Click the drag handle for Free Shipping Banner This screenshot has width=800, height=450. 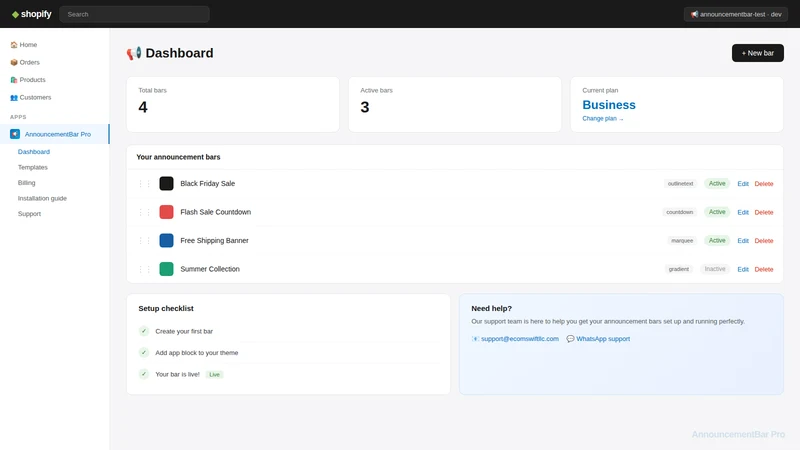pos(144,241)
